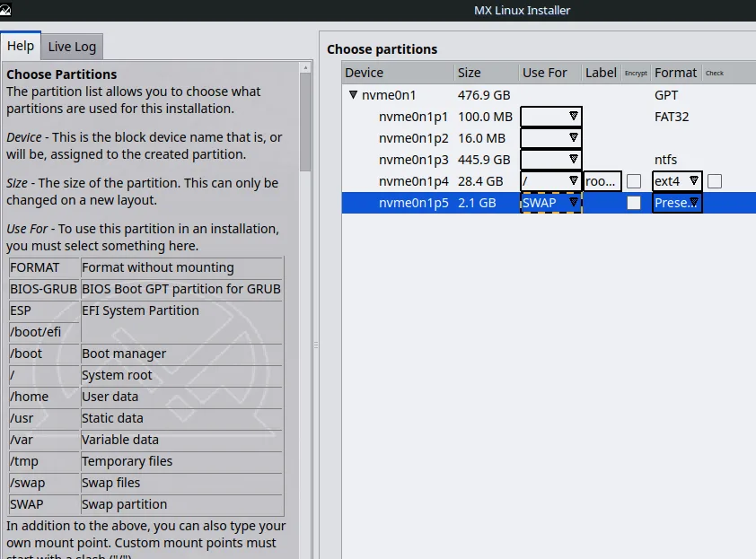Select the nvme0n1p2 partition row
Screen dimensions: 756x559
[549, 138]
